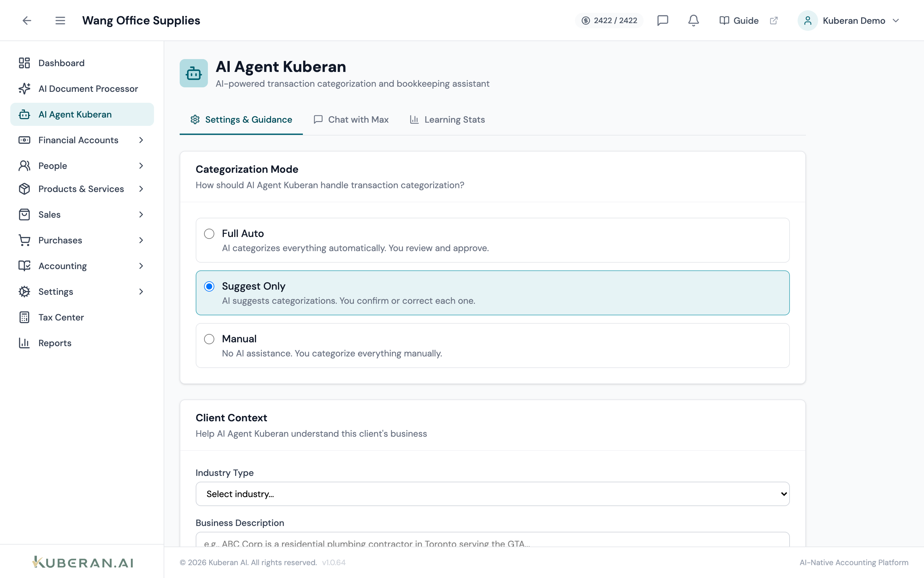Click the Guide book icon
Screen dimensions: 924x578
[x=724, y=20]
